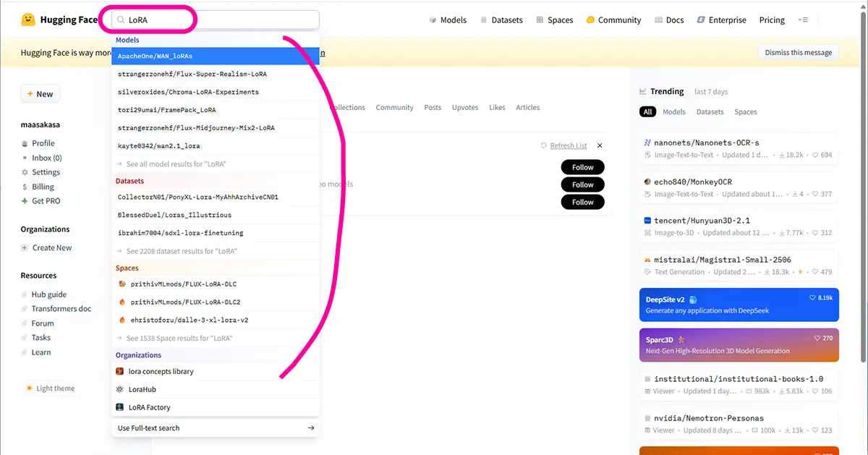868x455 pixels.
Task: Select strangerzonehf/Flux-Midjourney-Mix2-LoRA result
Action: (216, 128)
